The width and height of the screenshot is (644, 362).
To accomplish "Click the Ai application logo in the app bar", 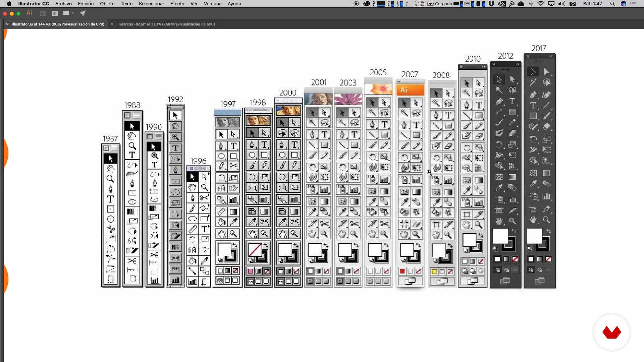I will point(30,13).
